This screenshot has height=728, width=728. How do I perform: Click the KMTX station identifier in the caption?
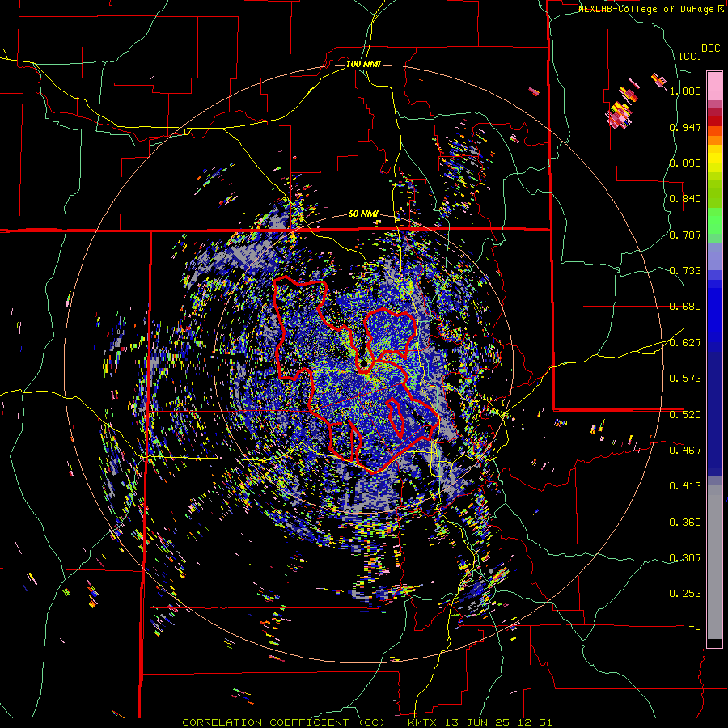(x=422, y=722)
